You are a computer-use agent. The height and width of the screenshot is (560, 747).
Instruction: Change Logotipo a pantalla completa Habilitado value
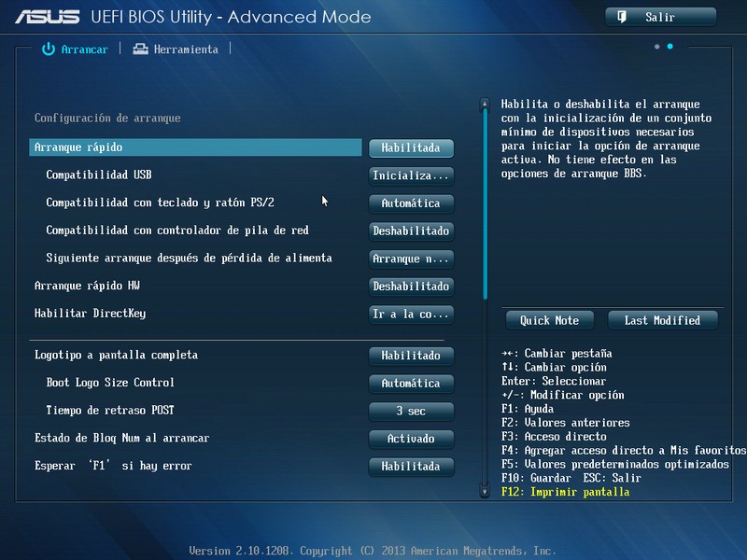pyautogui.click(x=411, y=356)
